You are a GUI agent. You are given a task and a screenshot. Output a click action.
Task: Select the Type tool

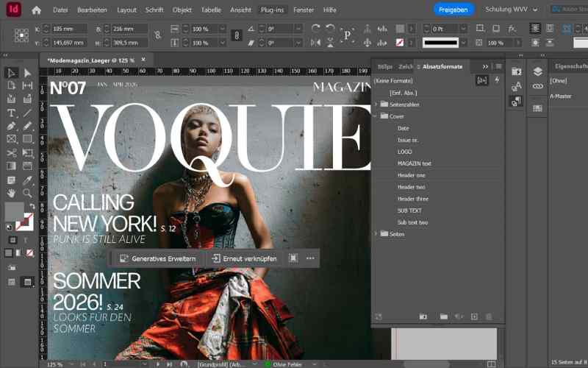click(11, 113)
